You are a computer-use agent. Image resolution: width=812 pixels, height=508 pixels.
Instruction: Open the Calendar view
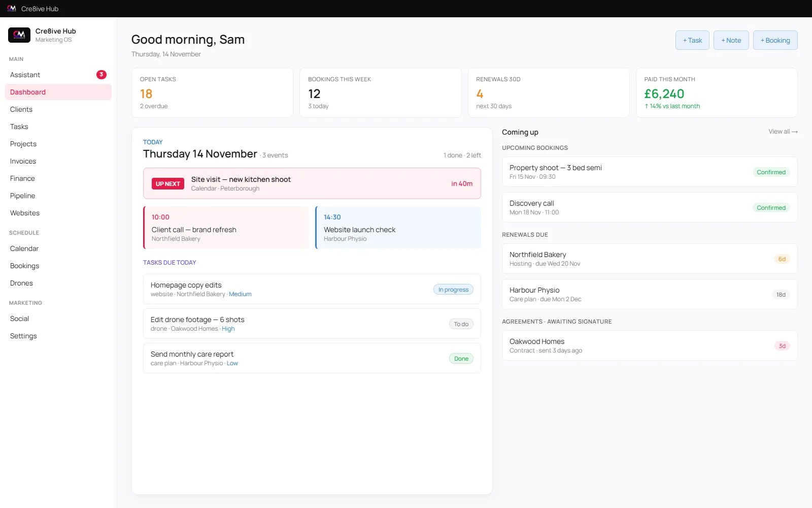[58, 248]
